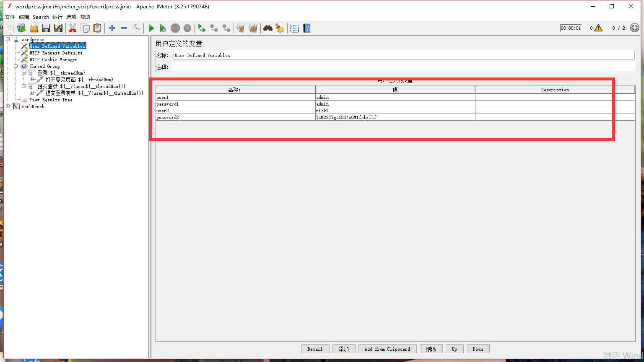The height and width of the screenshot is (362, 644).
Task: Open the 选项 menu
Action: (x=71, y=17)
